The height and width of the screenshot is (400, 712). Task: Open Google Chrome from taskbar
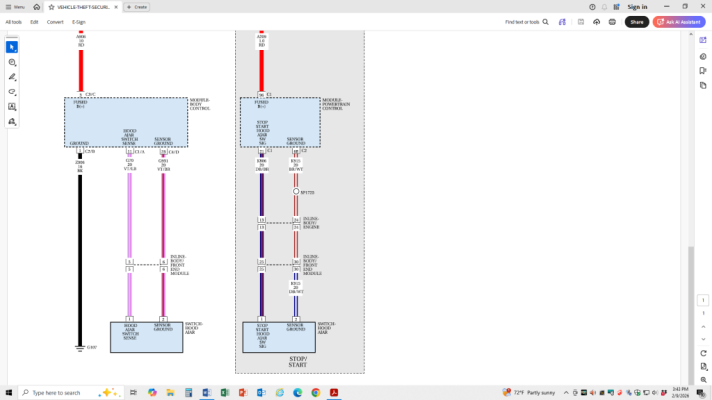[x=316, y=392]
